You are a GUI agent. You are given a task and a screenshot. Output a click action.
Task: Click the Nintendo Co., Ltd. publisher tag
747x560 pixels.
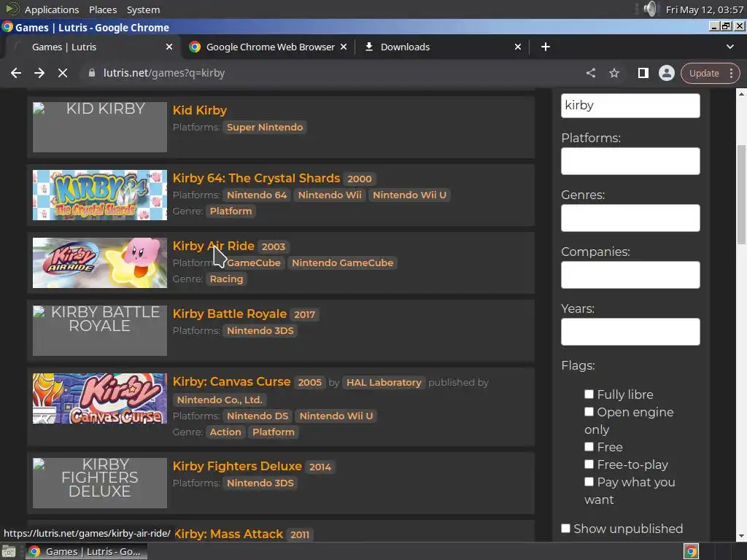point(220,400)
